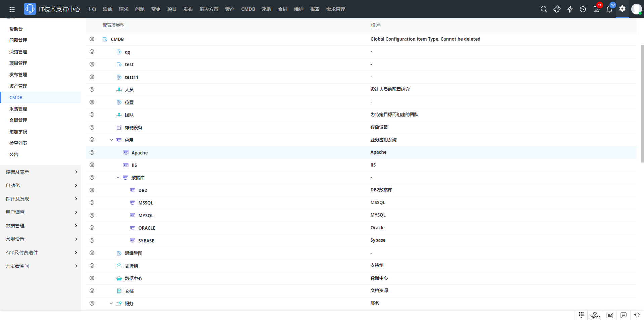Open the app launcher grid icon
644x320 pixels.
point(12,9)
